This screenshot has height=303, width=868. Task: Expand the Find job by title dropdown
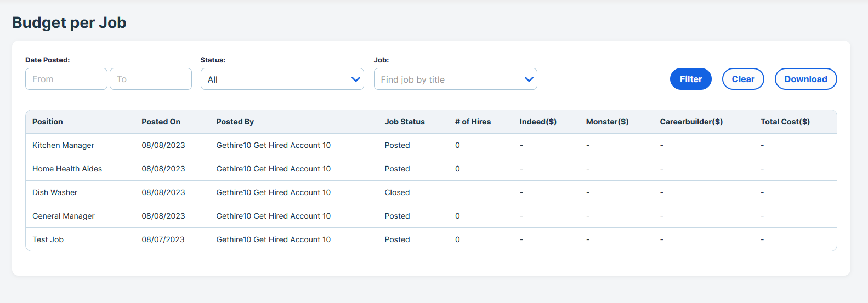pos(529,79)
